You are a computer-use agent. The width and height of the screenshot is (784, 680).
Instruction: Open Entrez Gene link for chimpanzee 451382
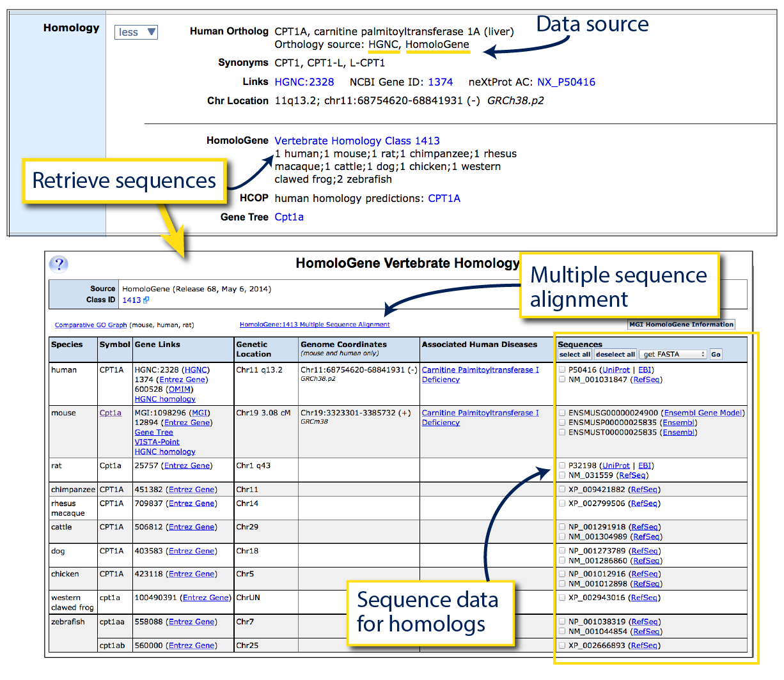(x=192, y=490)
